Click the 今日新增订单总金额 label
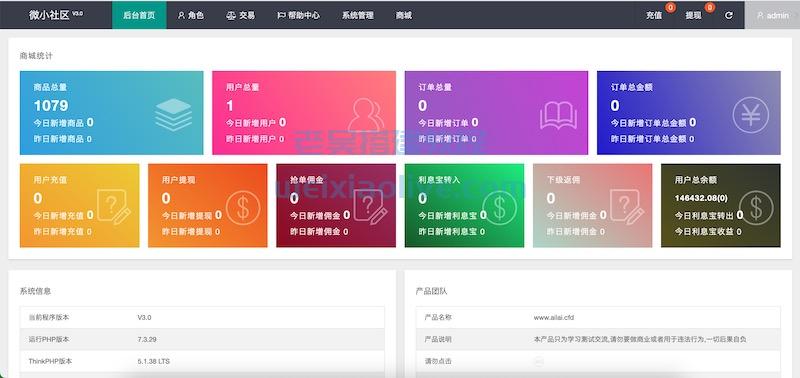The height and width of the screenshot is (378, 800). 648,123
